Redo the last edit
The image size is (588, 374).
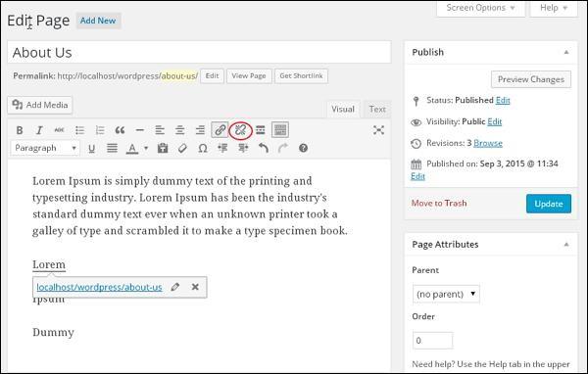coord(283,149)
